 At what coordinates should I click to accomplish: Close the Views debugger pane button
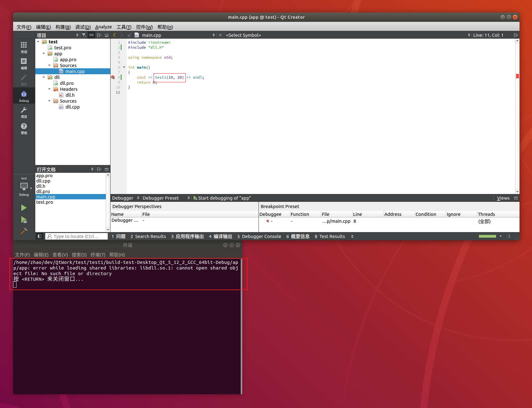[x=516, y=198]
